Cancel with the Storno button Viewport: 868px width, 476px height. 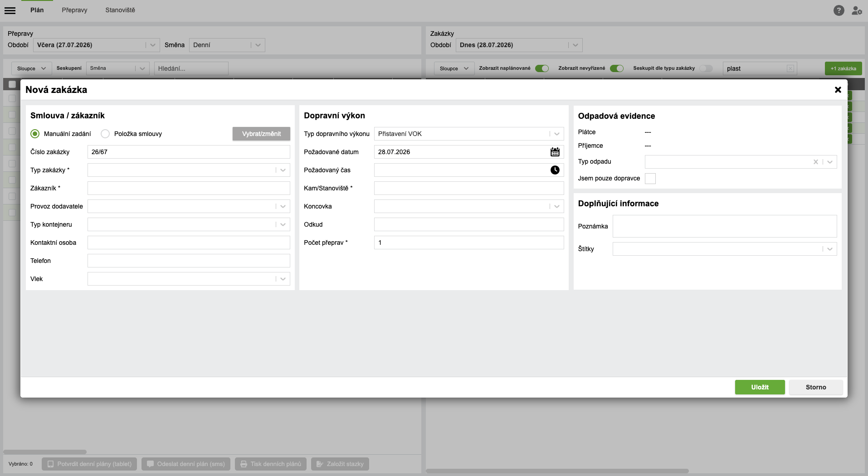(816, 387)
